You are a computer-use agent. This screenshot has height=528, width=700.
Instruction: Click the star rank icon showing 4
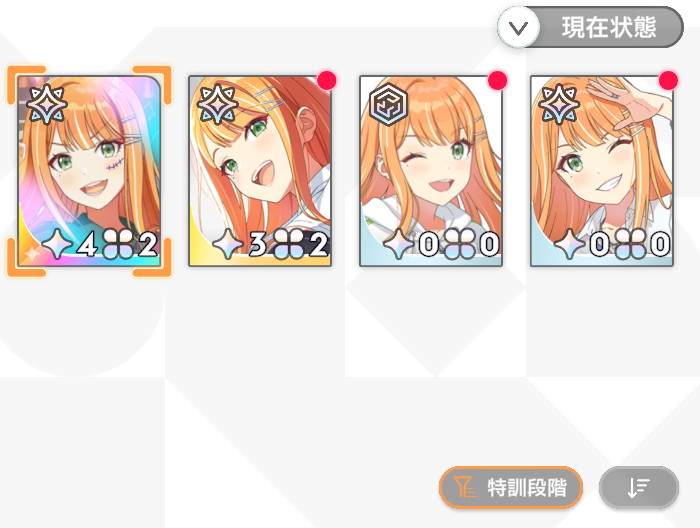(58, 244)
